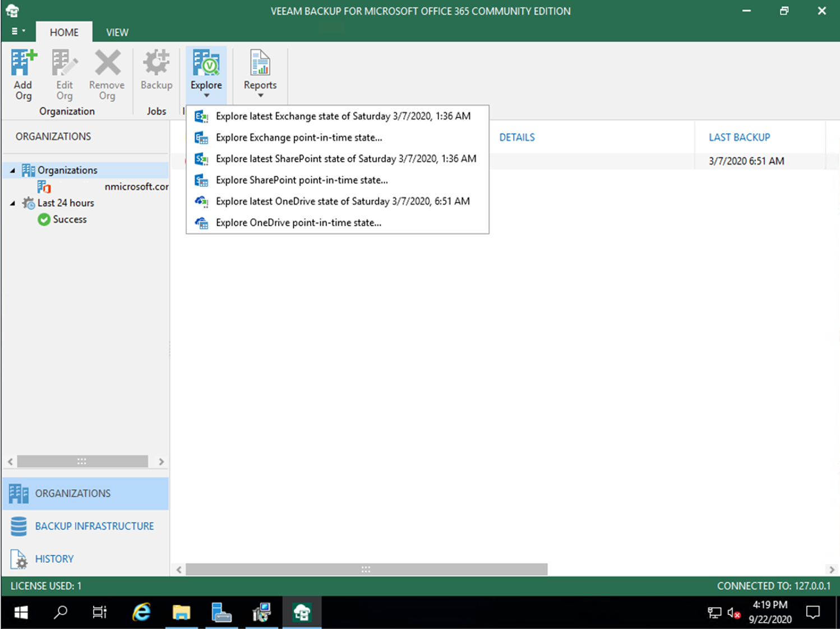Choose Explore latest SharePoint state of Saturday
This screenshot has height=629, width=840.
click(x=338, y=159)
